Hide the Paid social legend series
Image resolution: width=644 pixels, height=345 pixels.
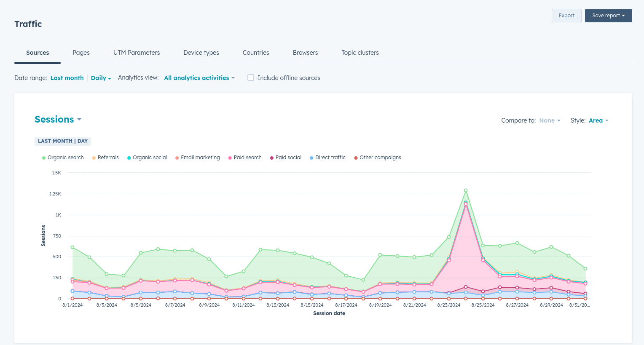click(286, 158)
